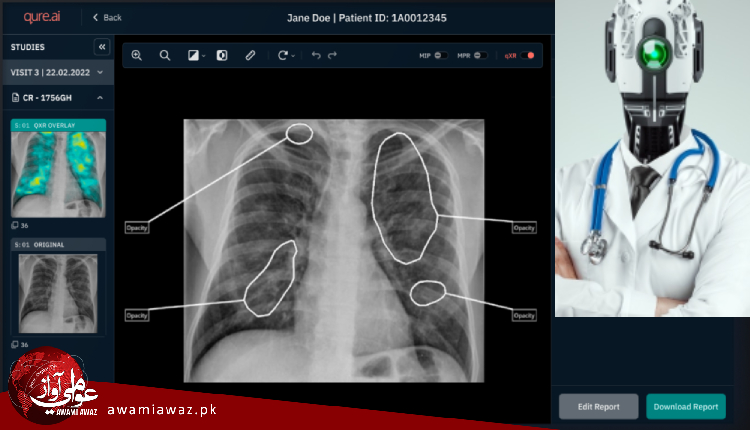Click the invert image icon
750x430 pixels.
pos(222,56)
